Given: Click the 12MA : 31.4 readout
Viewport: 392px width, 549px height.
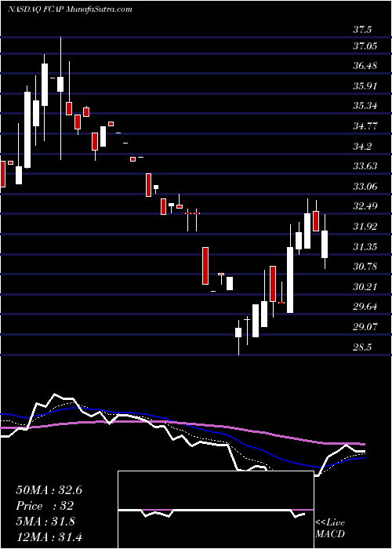Looking at the screenshot, I should coord(49,536).
